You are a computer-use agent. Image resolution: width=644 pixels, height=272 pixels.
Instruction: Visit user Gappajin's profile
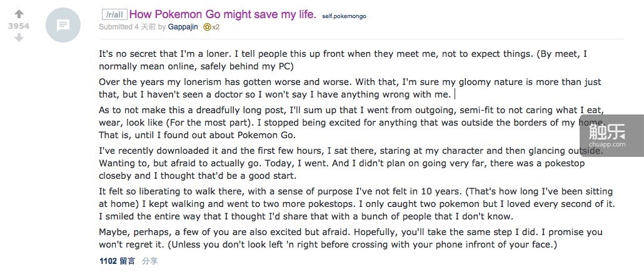pos(183,27)
